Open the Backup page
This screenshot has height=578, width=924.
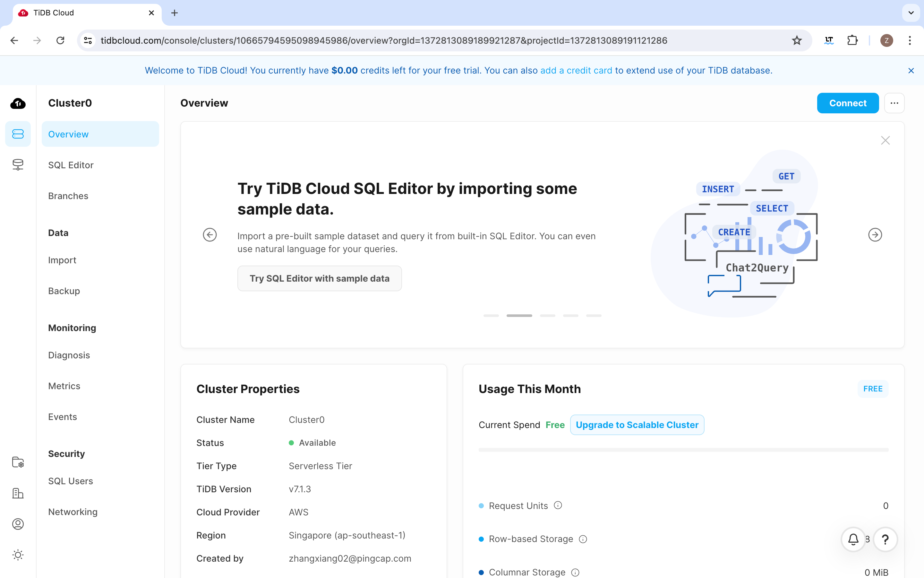point(64,291)
